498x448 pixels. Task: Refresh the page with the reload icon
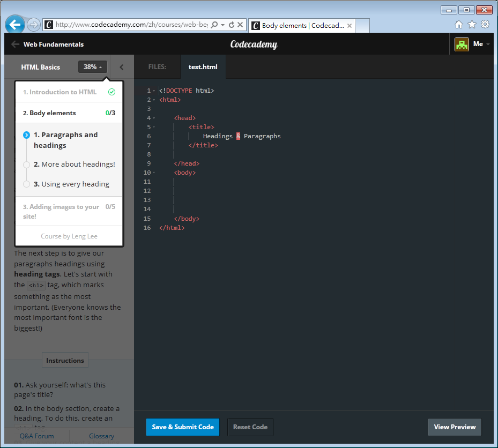232,25
